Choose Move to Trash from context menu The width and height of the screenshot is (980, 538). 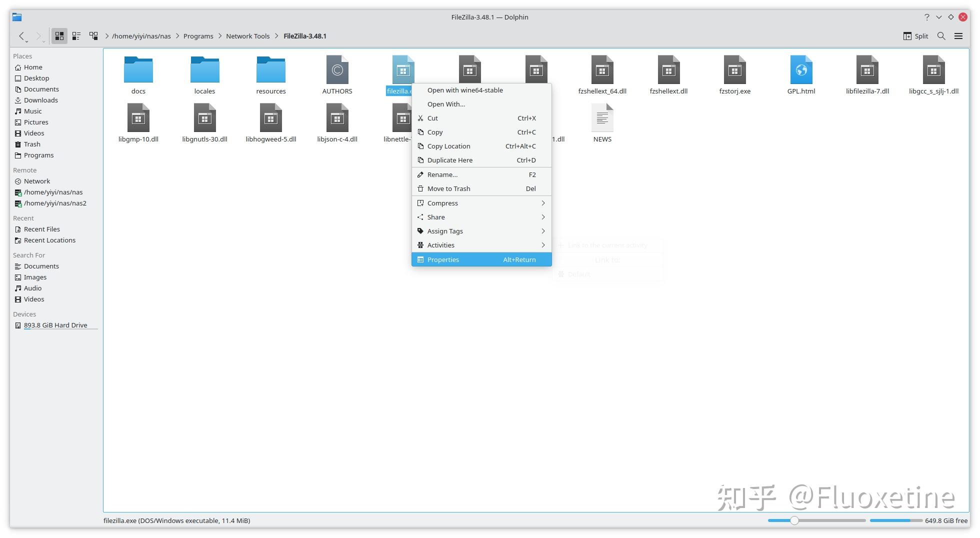tap(448, 188)
